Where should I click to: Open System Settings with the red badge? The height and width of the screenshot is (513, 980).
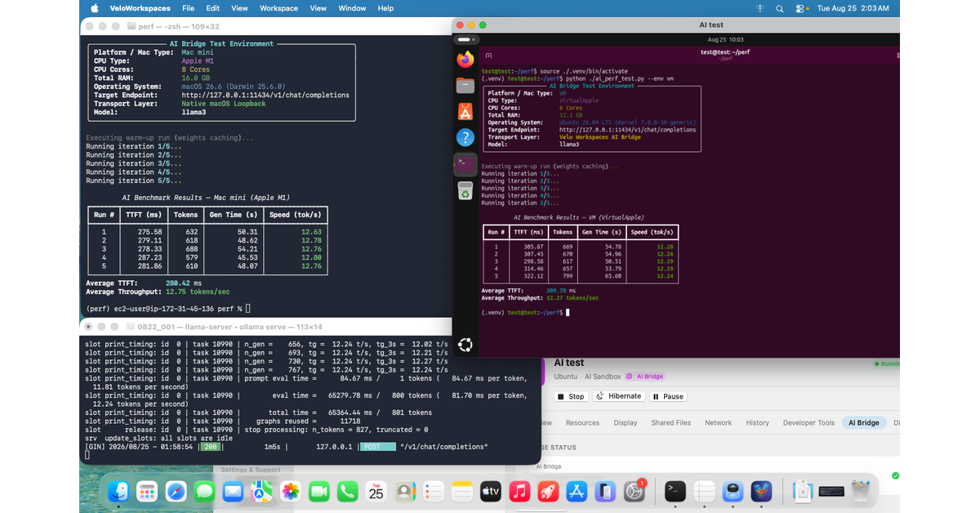tap(634, 492)
